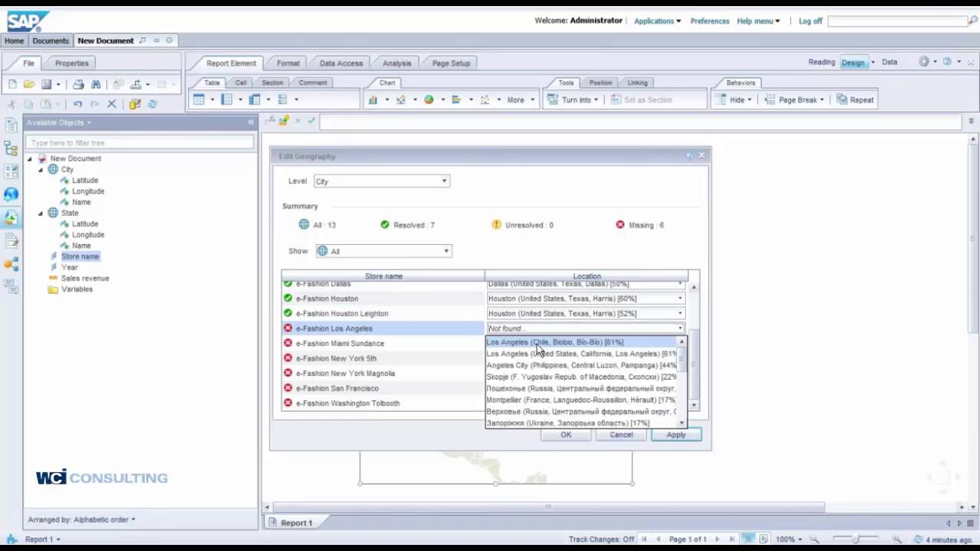
Task: Click the Refresh icon in edit toolbar
Action: coord(152,104)
